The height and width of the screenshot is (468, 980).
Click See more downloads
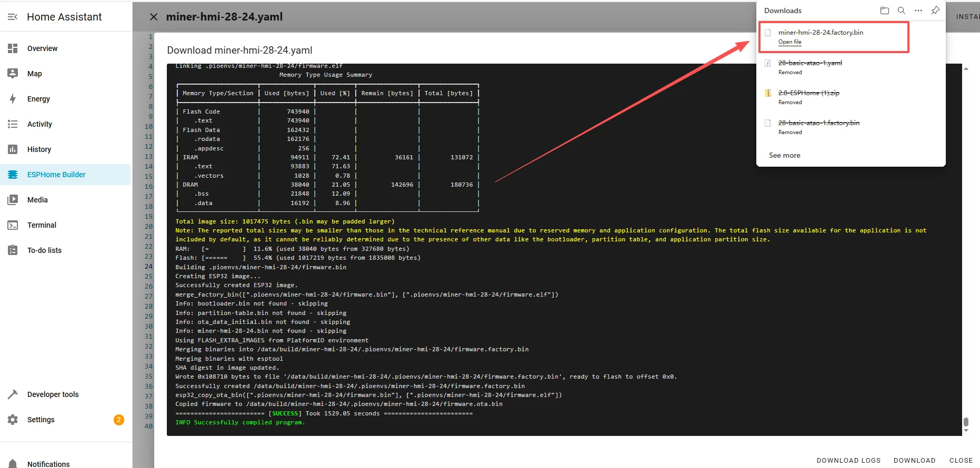coord(784,155)
